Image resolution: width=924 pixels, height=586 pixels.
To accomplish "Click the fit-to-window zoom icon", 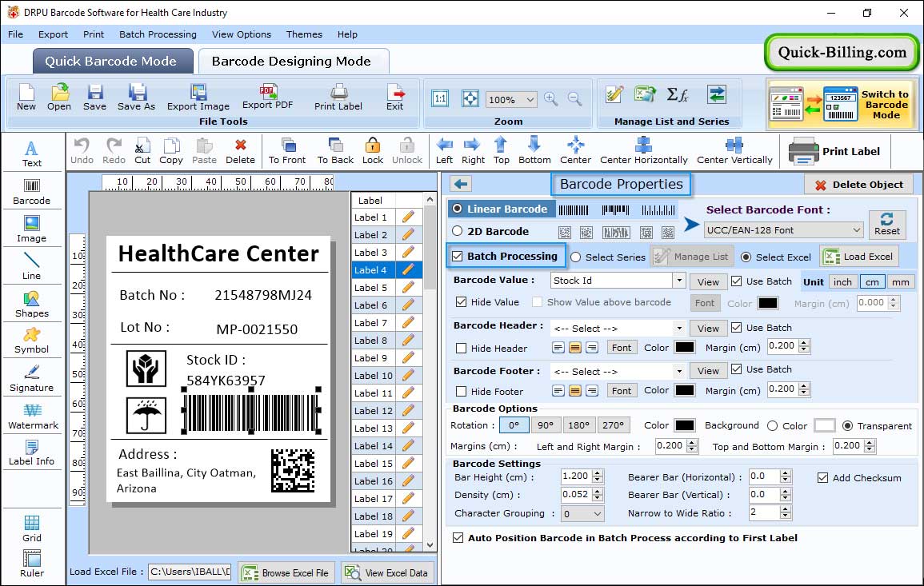I will tap(470, 98).
